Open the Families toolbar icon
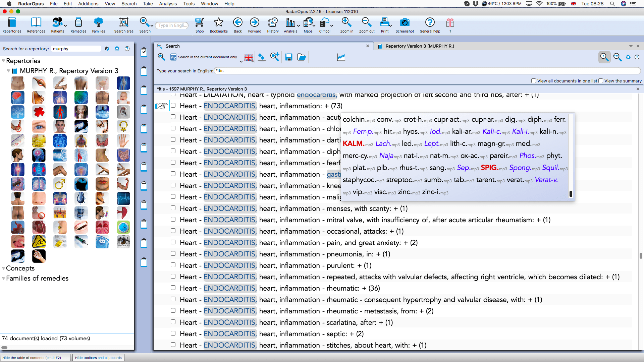 pos(98,25)
